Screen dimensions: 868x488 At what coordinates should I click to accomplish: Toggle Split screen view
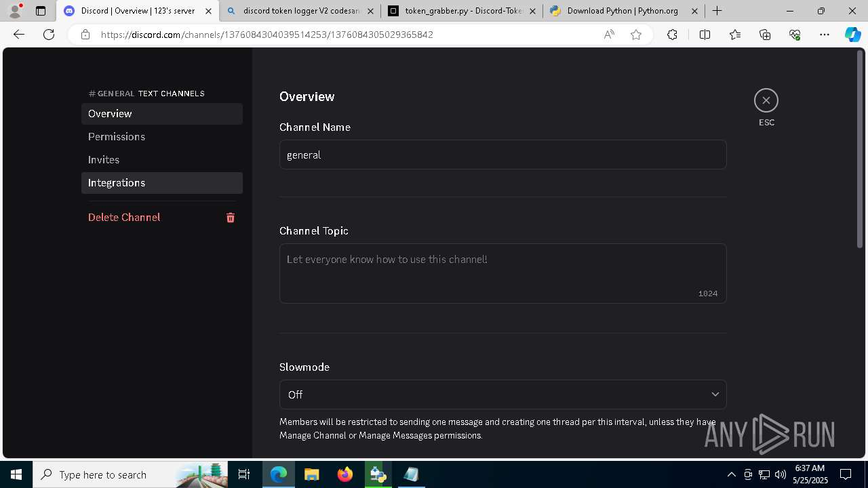tap(705, 35)
